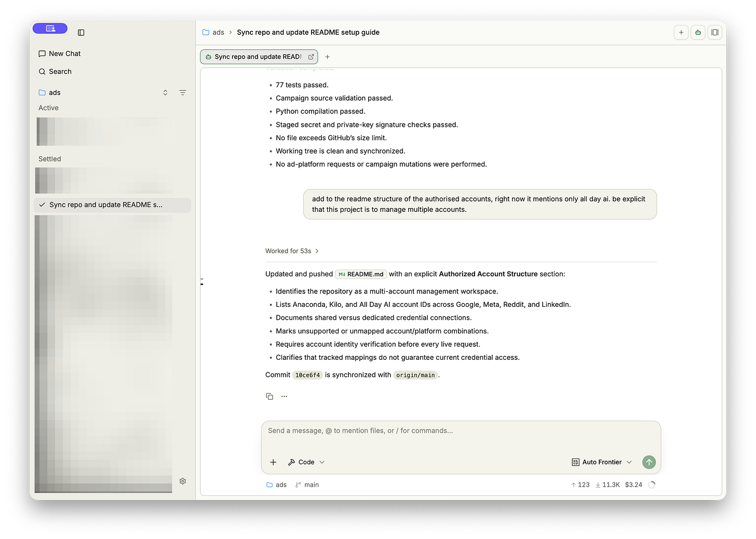Open sidebar settings gear icon

183,481
